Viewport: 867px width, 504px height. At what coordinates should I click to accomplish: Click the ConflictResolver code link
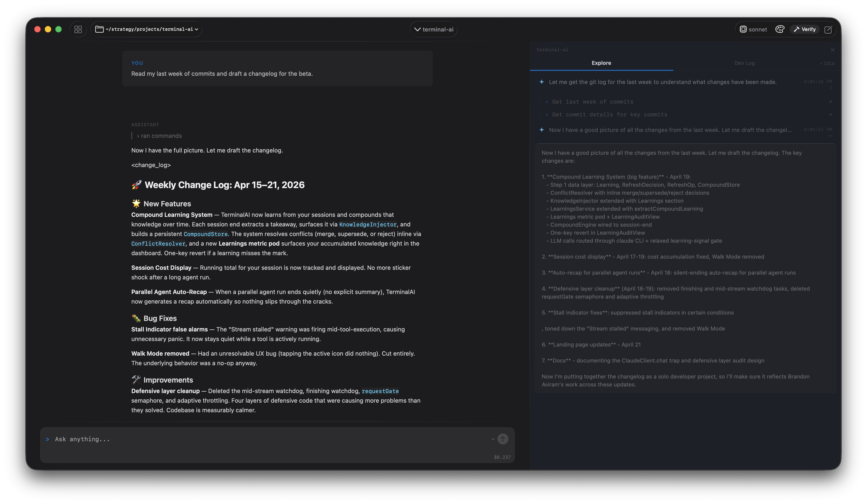click(158, 244)
